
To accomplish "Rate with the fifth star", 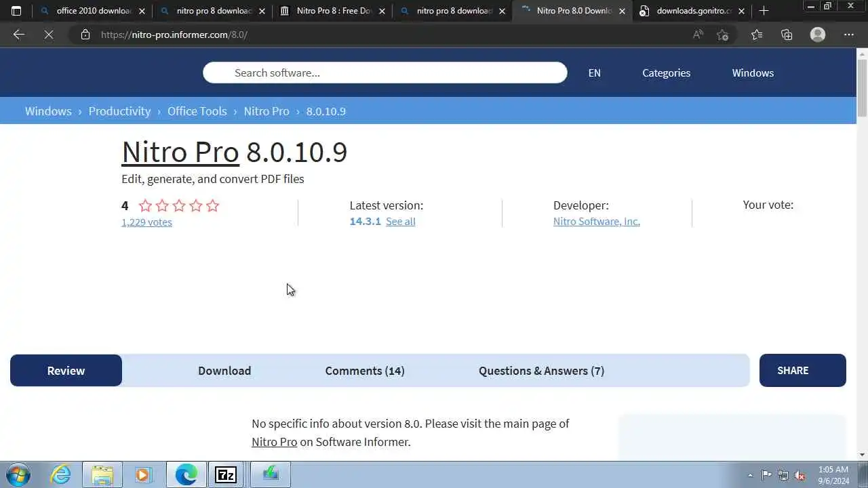I will (213, 205).
